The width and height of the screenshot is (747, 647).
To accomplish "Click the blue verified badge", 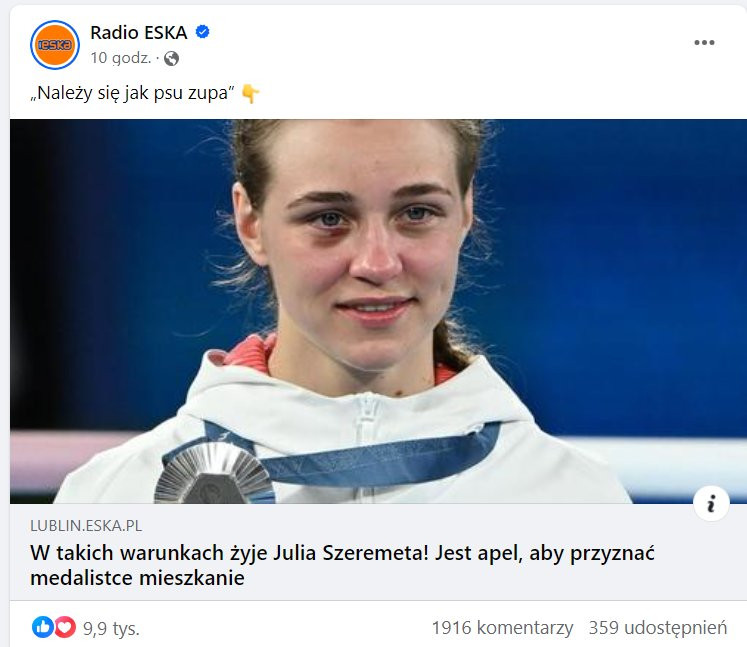I will 203,32.
